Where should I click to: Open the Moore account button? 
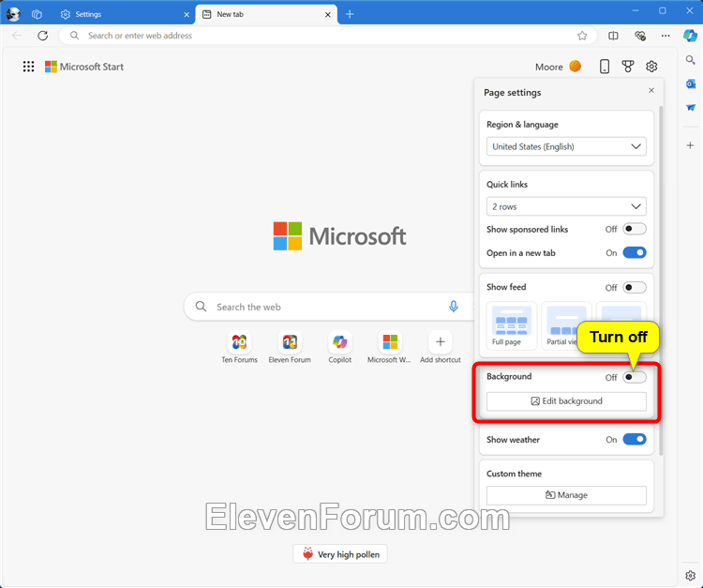coord(559,67)
